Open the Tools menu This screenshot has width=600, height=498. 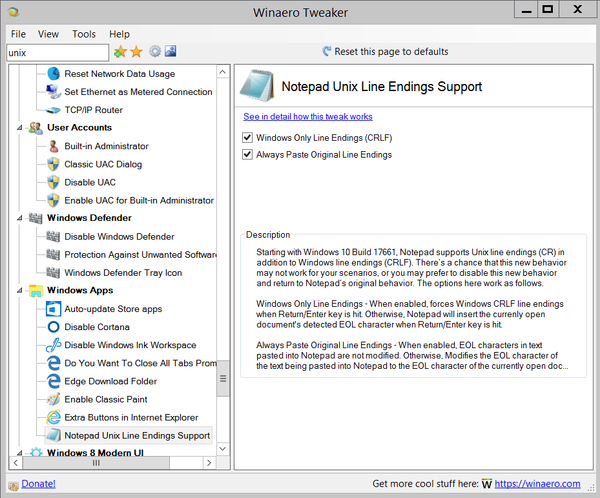click(84, 34)
